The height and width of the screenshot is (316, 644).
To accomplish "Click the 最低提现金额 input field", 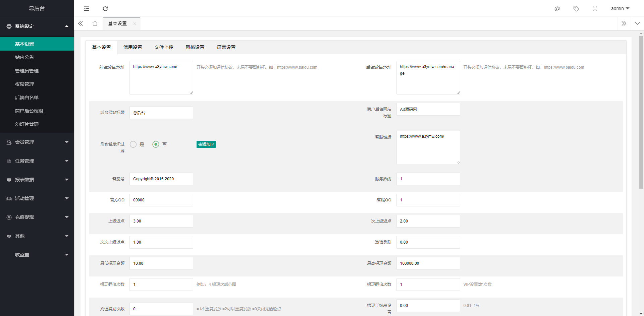I will click(161, 263).
